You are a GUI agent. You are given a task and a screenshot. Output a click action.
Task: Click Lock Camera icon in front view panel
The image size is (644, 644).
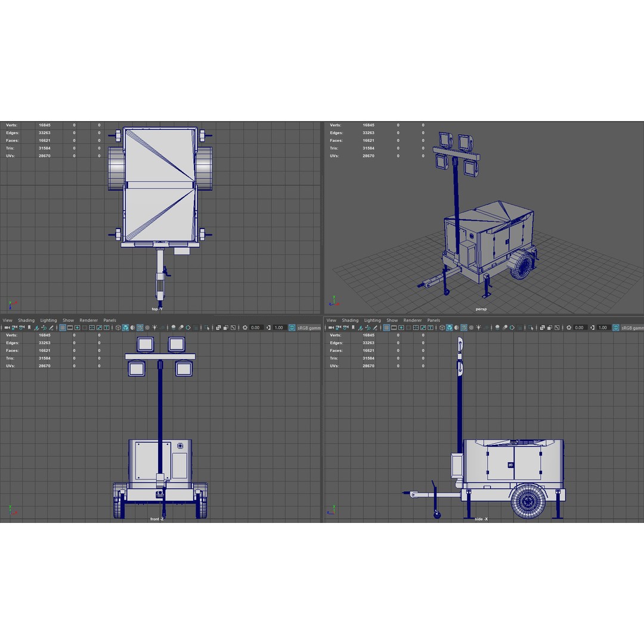[14, 327]
